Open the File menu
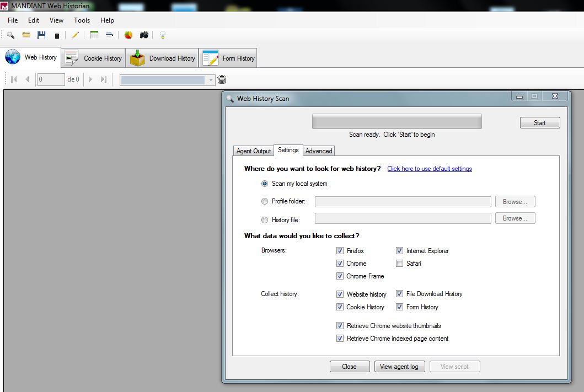Image resolution: width=584 pixels, height=392 pixels. point(13,20)
